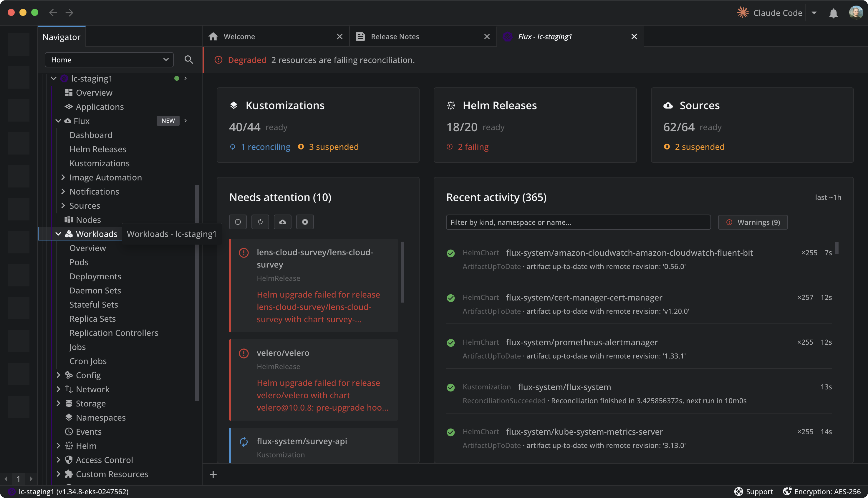Open Pods under Workloads

click(x=79, y=262)
